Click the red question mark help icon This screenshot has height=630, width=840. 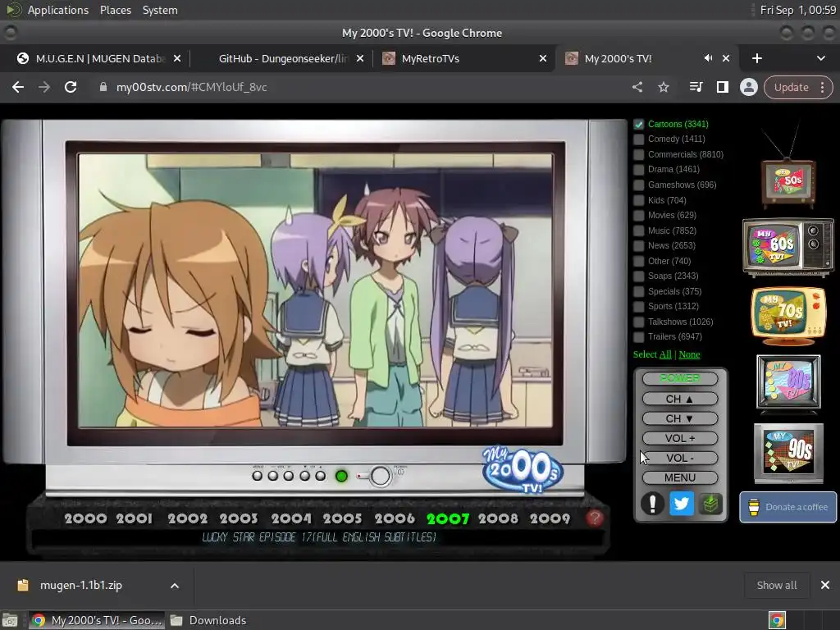[594, 518]
